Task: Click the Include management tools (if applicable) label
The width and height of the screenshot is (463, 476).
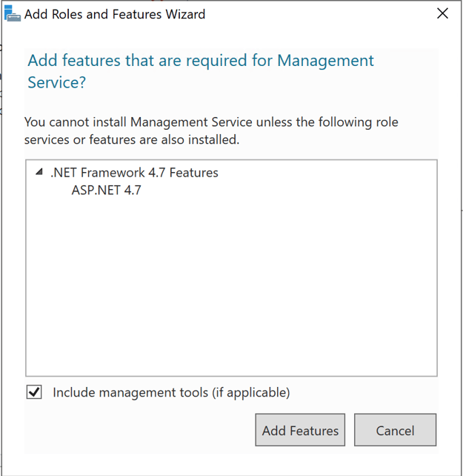Action: [171, 392]
